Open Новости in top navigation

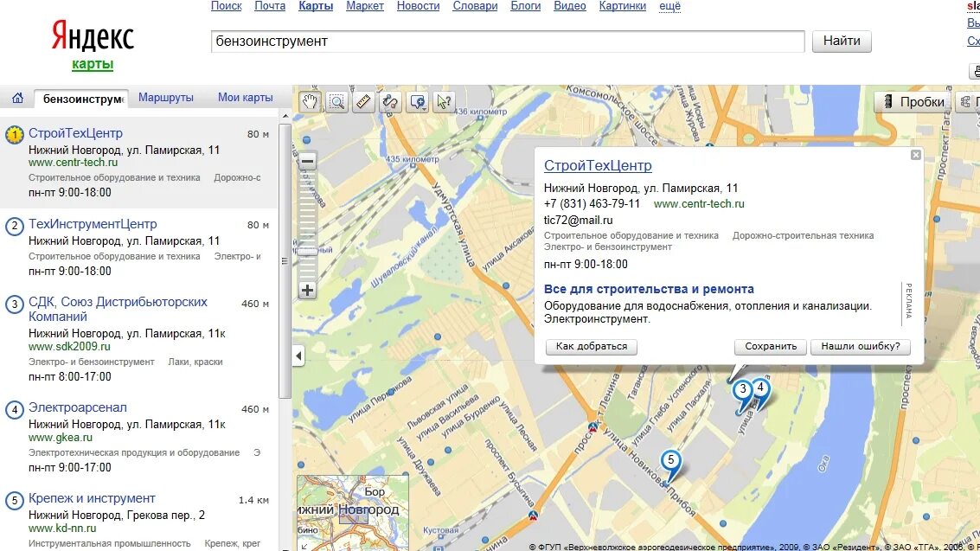coord(418,5)
